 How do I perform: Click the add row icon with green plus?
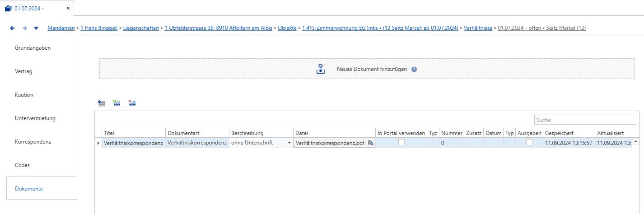pos(117,103)
